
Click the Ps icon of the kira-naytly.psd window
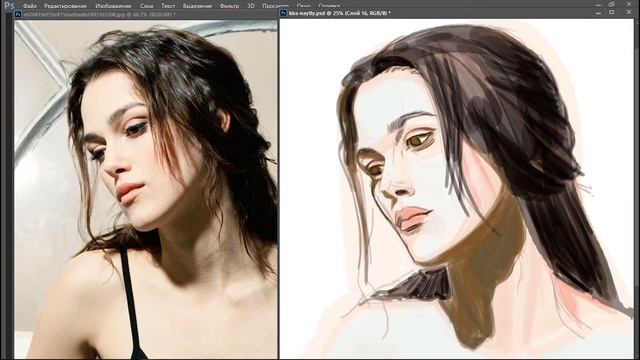[283, 13]
